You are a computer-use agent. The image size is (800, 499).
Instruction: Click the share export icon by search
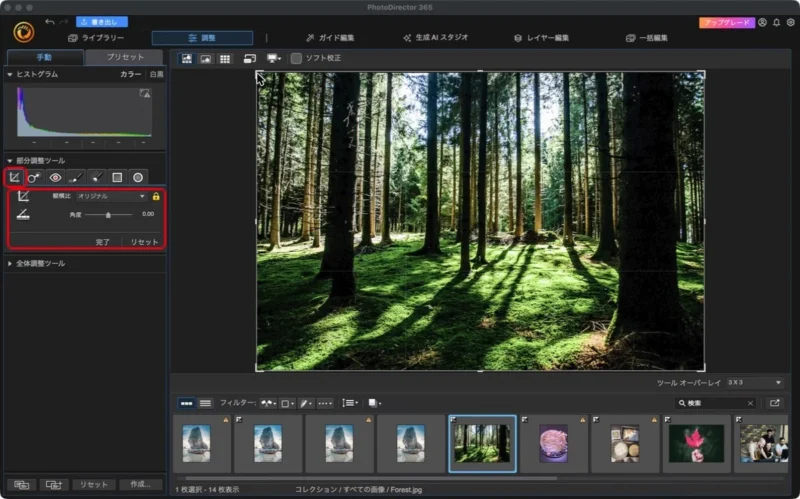[x=774, y=404]
